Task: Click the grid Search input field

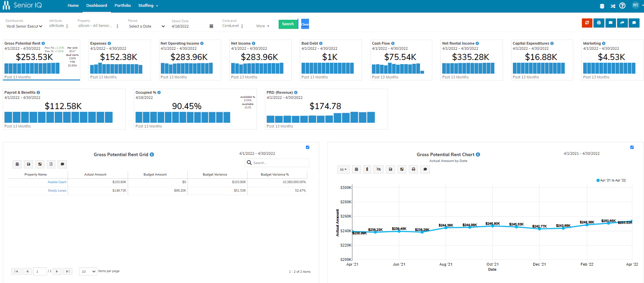Action: coord(277,163)
